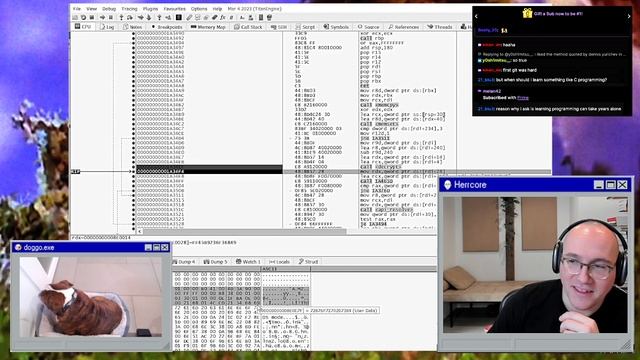
Task: Open a file via the toolbar Open icon
Action: click(x=75, y=18)
